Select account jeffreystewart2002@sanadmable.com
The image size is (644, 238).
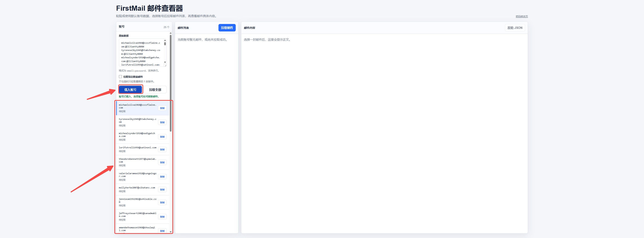click(143, 216)
